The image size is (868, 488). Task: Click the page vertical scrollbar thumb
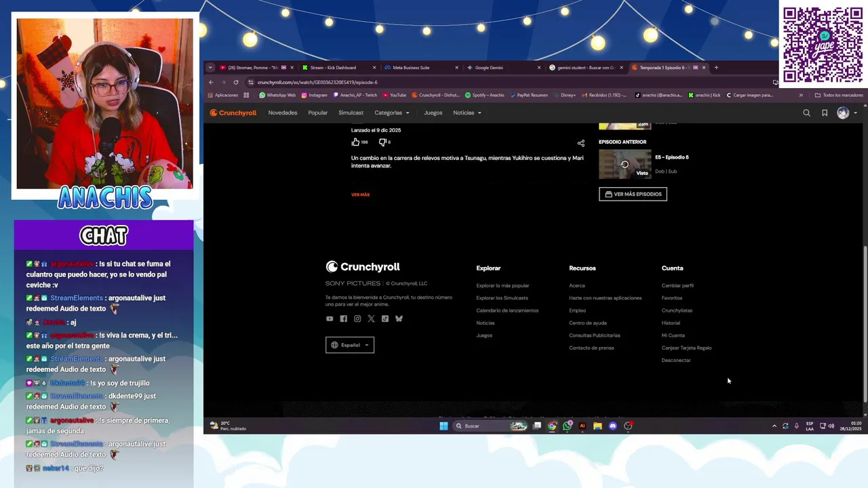tap(865, 324)
